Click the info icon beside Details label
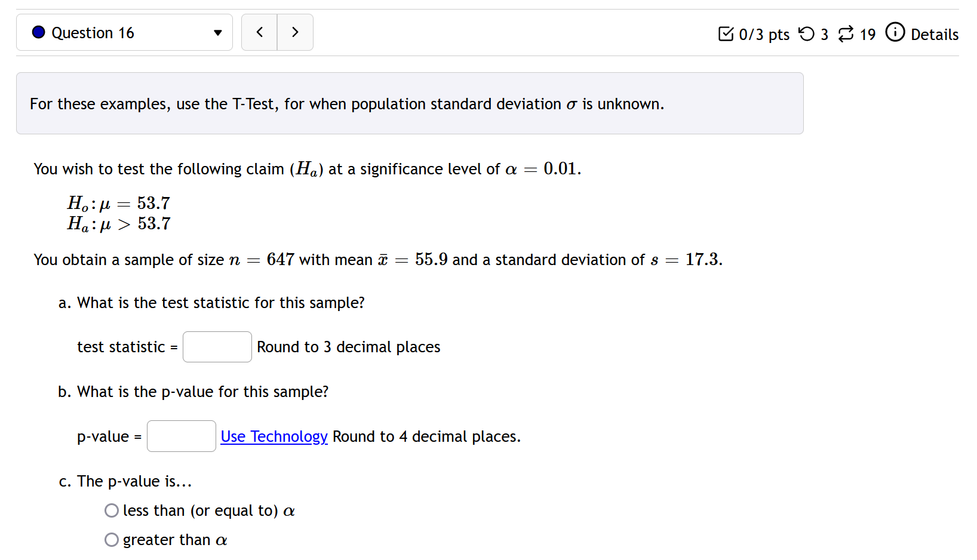 pos(895,33)
